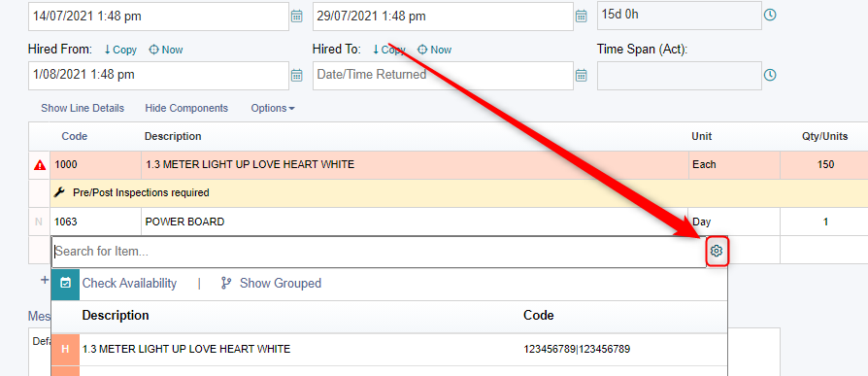Click code 123456789|123456789 in results
Viewport: 868px width, 376px height.
tap(577, 350)
